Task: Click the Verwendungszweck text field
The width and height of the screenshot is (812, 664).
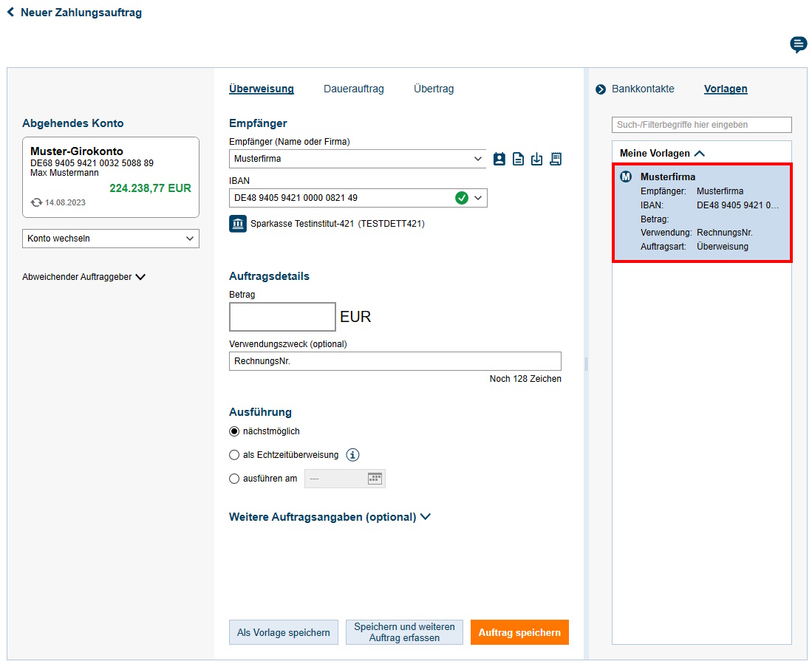Action: 395,361
